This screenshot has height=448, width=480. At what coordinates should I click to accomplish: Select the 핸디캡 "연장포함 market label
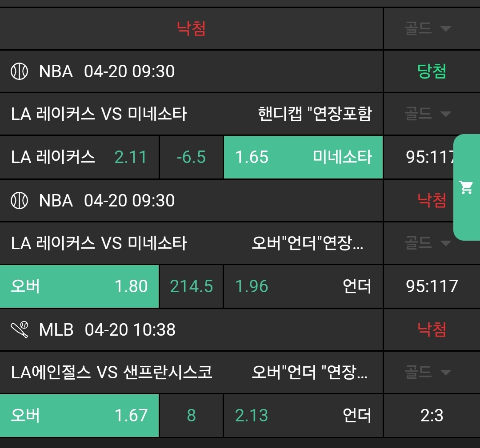pos(315,114)
